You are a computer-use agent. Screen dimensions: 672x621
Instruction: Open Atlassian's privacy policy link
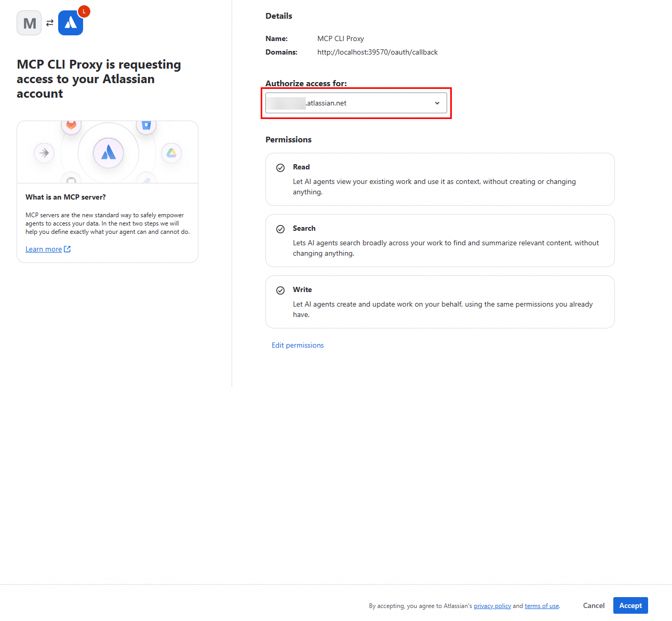point(492,606)
